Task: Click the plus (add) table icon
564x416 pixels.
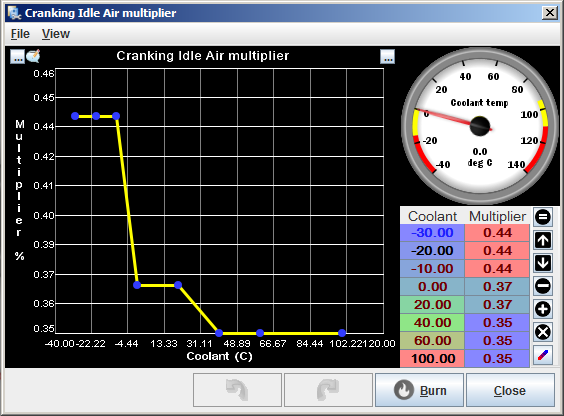Action: pyautogui.click(x=543, y=309)
